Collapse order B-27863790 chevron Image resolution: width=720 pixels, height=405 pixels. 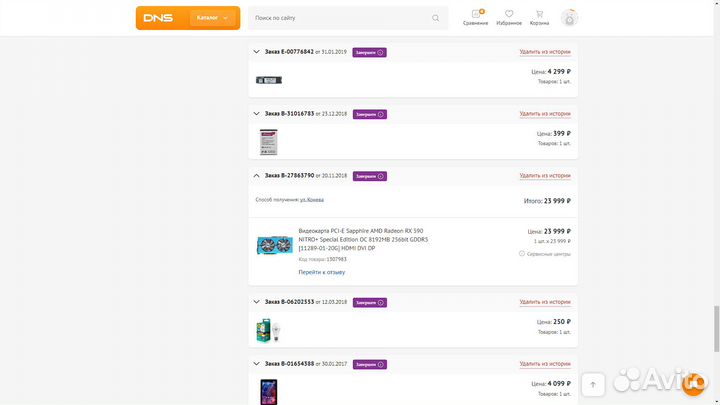point(256,175)
